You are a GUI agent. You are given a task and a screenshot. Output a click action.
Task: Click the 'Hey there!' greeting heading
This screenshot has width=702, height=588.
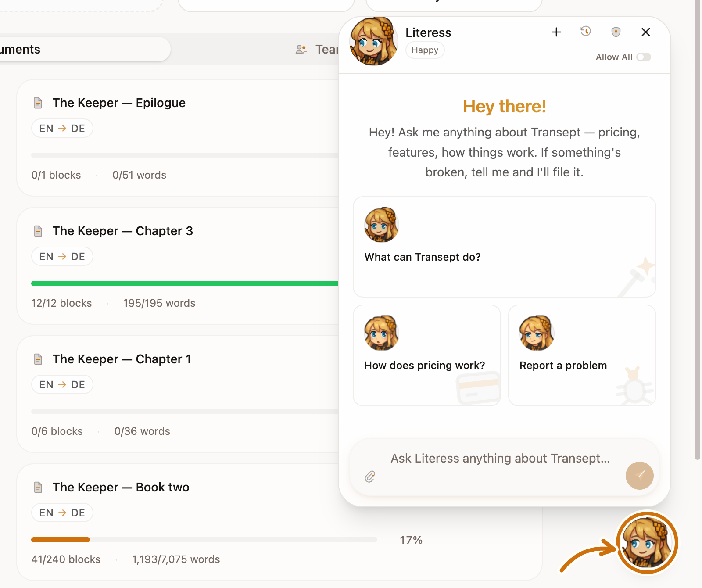(504, 106)
